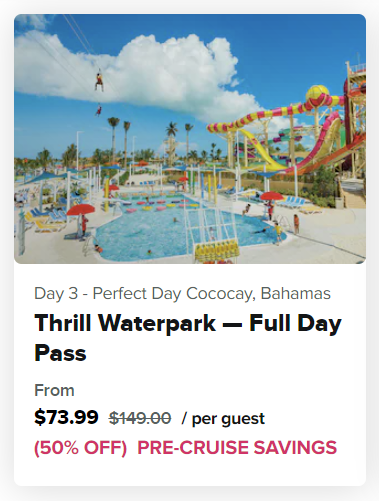Select the Day 3 Perfect Day Cococay label
This screenshot has height=501, width=379.
(x=182, y=294)
